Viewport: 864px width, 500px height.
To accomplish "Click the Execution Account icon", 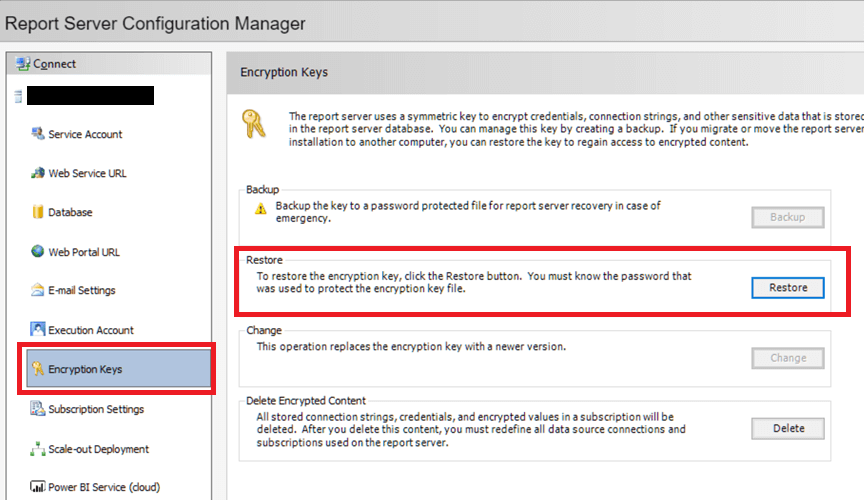I will (39, 329).
